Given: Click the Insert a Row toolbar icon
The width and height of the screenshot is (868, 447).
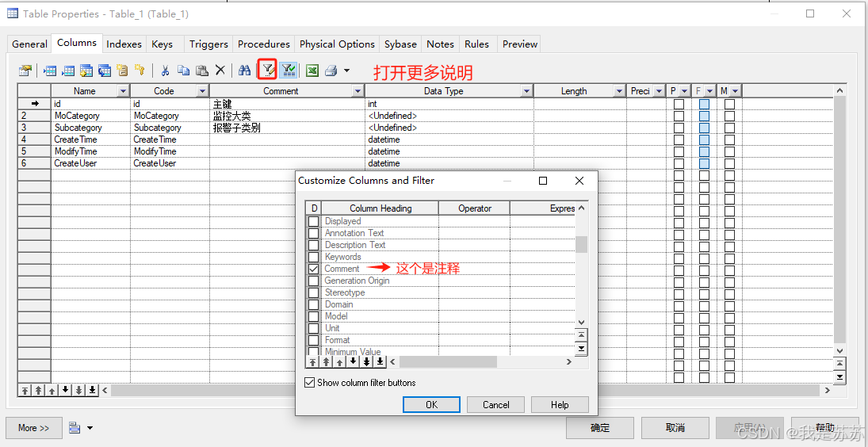Looking at the screenshot, I should coord(50,71).
